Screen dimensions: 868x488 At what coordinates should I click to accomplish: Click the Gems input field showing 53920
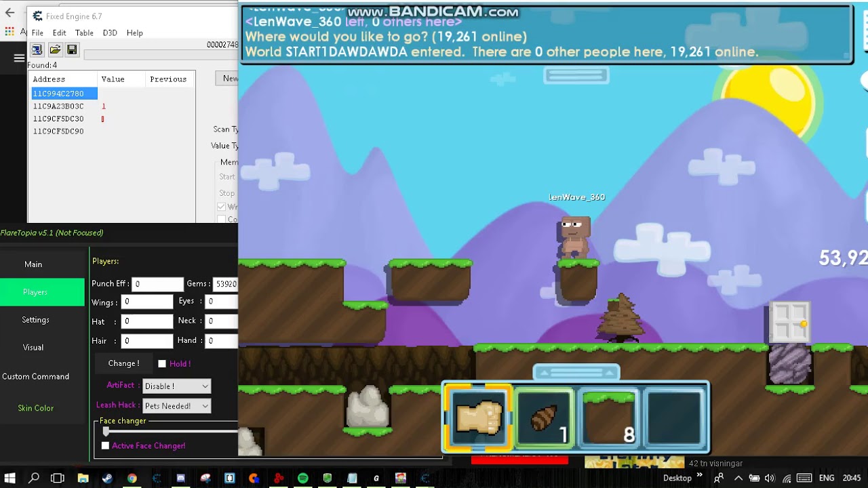(226, 284)
